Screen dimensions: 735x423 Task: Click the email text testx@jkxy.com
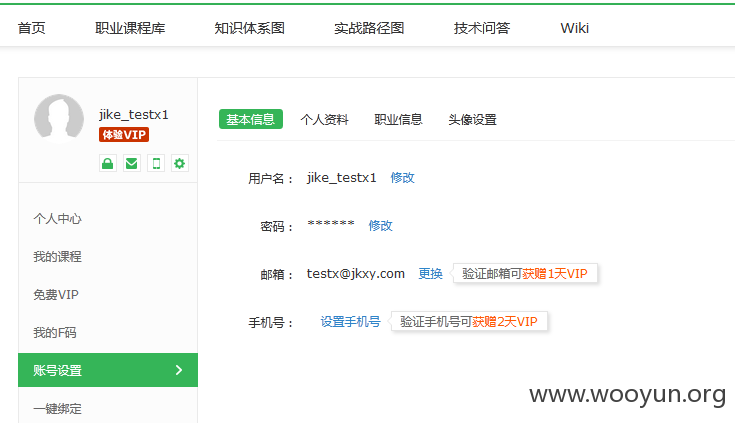pos(356,273)
